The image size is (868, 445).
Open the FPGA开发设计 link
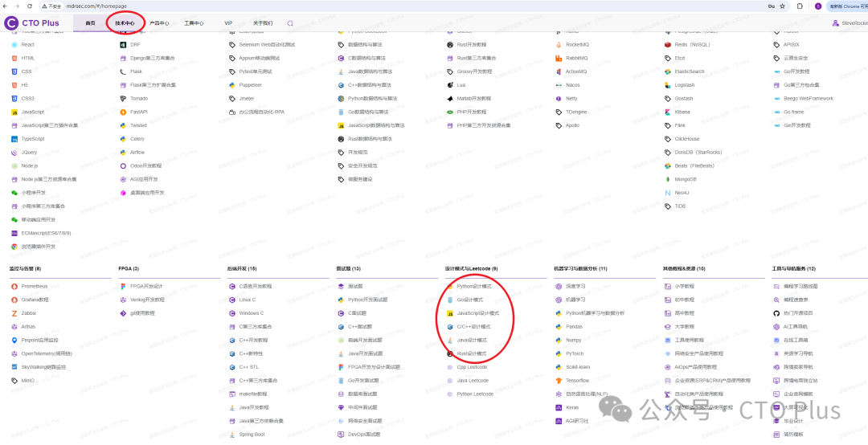pyautogui.click(x=146, y=286)
